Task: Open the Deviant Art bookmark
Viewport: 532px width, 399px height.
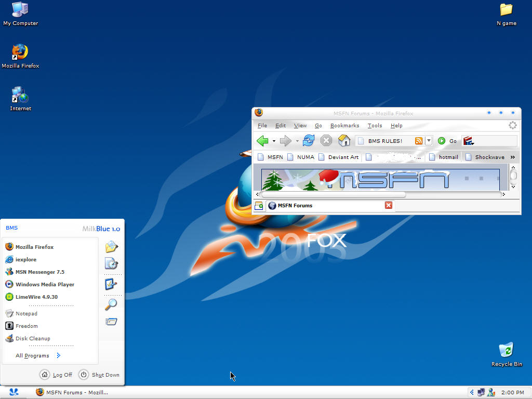Action: (x=339, y=157)
